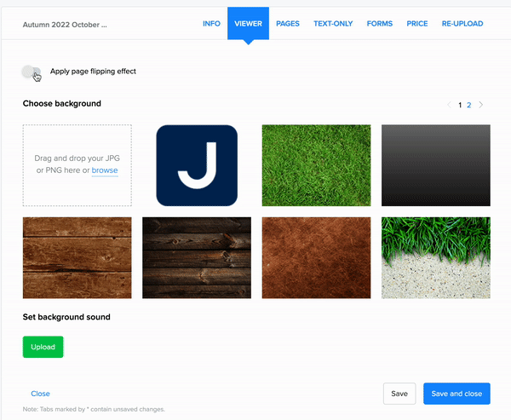Image resolution: width=511 pixels, height=420 pixels.
Task: Pick the grass and gravel background
Action: click(x=435, y=257)
